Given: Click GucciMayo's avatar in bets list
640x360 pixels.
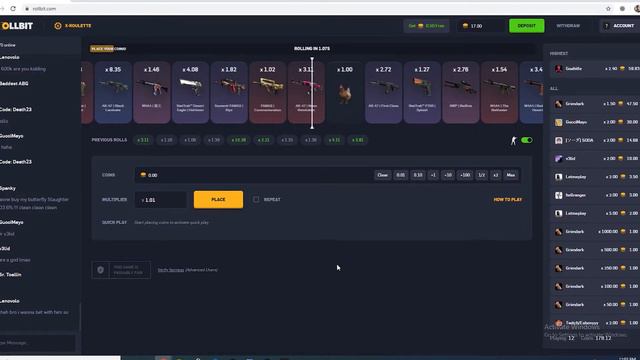Looking at the screenshot, I should (x=558, y=122).
